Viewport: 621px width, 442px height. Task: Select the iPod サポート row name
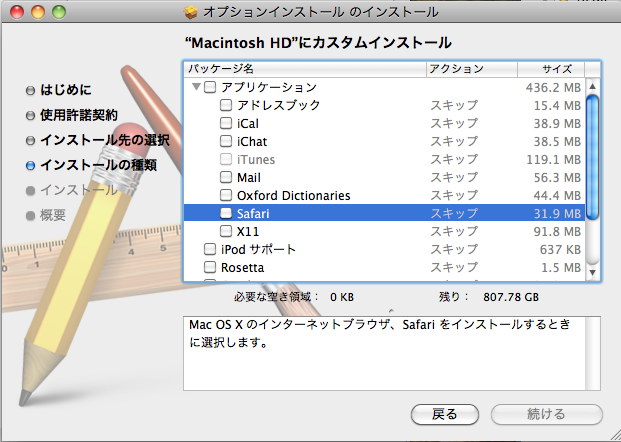coord(258,250)
